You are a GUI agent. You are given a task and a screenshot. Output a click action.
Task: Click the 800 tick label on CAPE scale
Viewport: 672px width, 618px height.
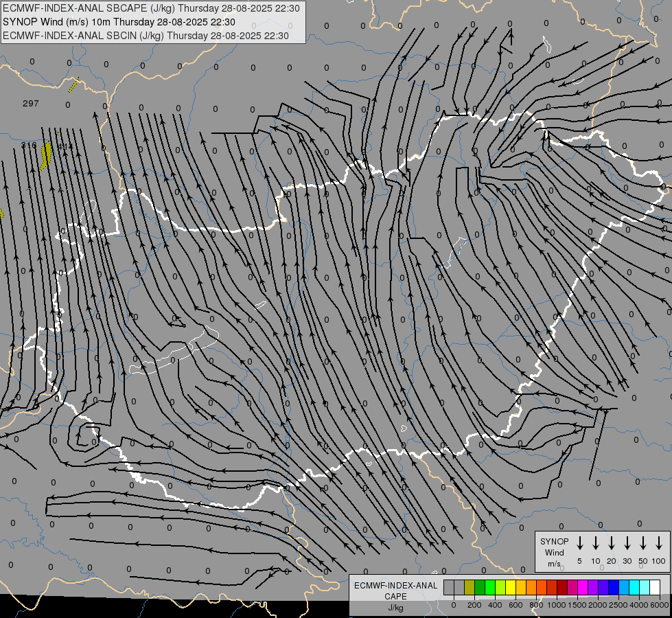[x=536, y=605]
